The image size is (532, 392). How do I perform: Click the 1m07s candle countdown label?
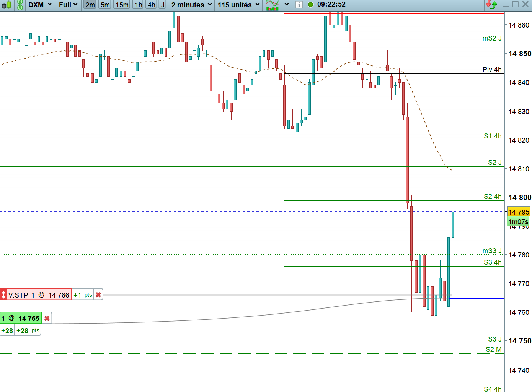pyautogui.click(x=519, y=222)
